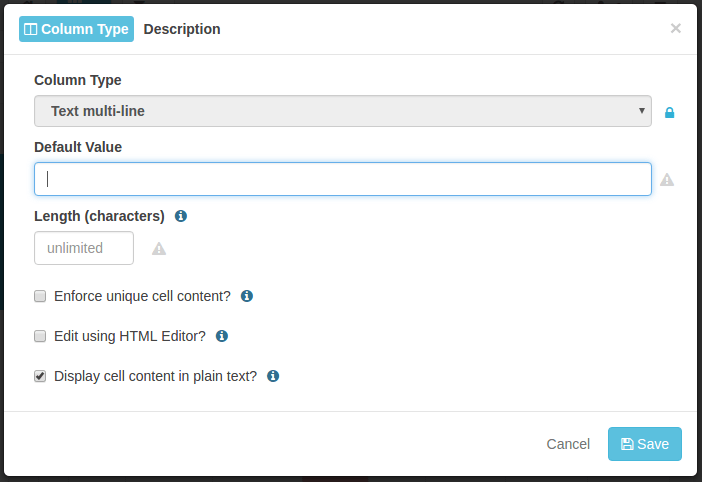Tick the Edit using HTML Editor checkbox
The image size is (702, 482).
pos(40,336)
